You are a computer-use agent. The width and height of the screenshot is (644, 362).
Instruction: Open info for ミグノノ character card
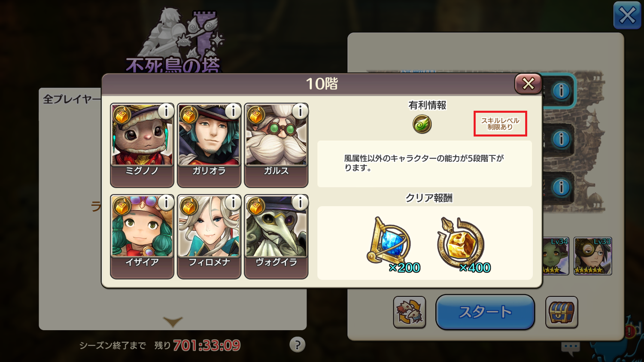pos(166,111)
